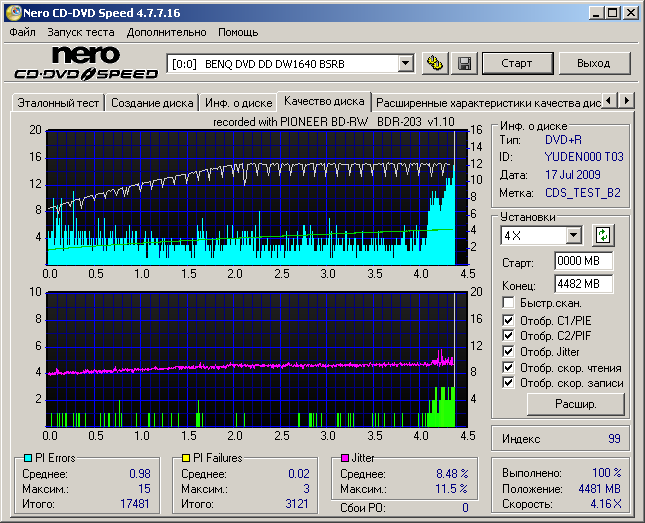Click the cyan PI Errors color swatch
Image resolution: width=645 pixels, height=523 pixels.
pos(28,458)
